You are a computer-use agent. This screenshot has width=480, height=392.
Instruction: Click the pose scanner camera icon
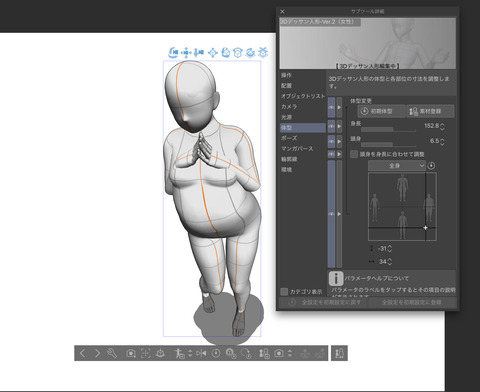click(279, 353)
